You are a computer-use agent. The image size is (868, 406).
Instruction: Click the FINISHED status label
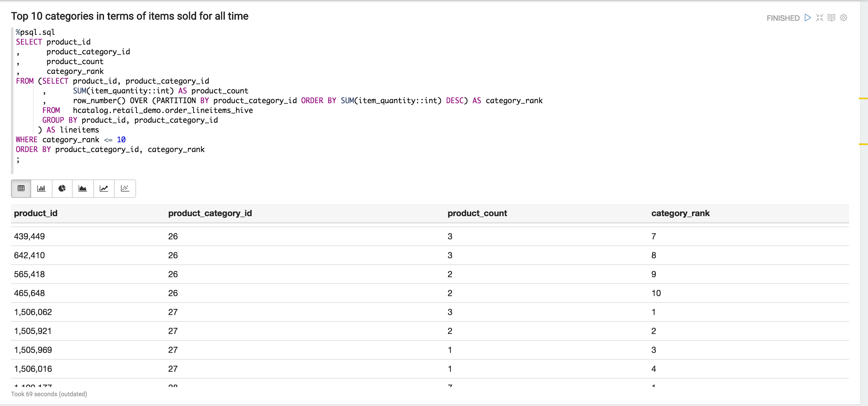pyautogui.click(x=782, y=18)
